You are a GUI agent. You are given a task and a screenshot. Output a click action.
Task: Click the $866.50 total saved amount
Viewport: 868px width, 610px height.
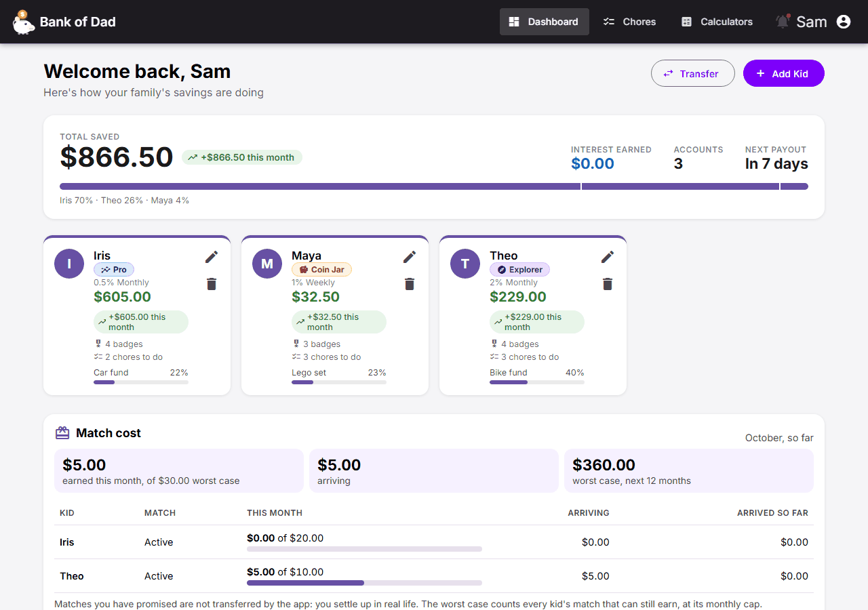[117, 157]
